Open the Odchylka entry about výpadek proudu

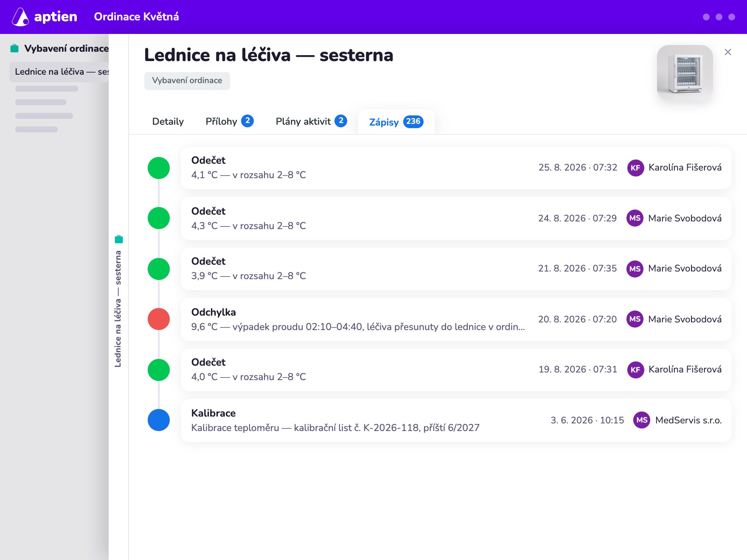(456, 319)
